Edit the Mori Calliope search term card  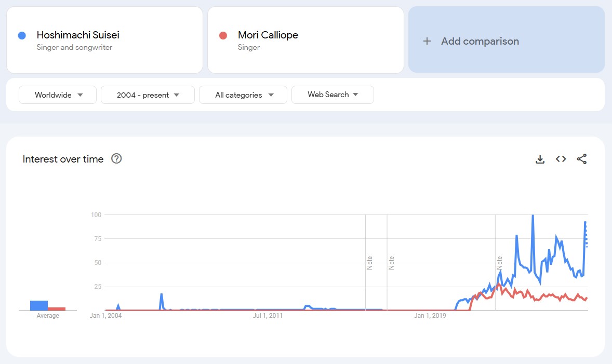tap(305, 40)
